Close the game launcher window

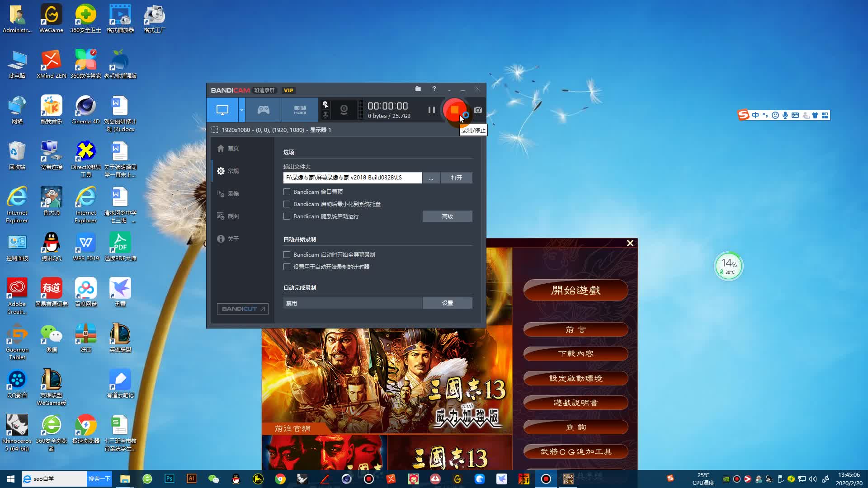point(630,243)
